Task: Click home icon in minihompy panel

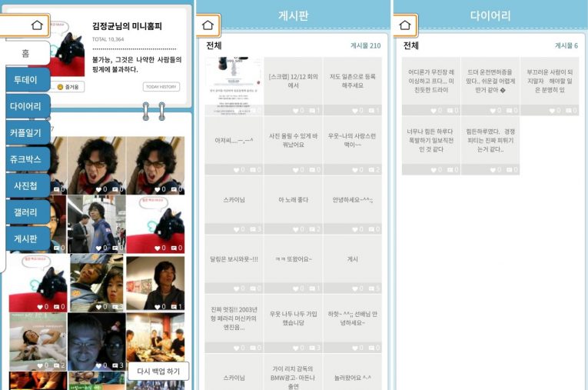Action: [x=37, y=25]
